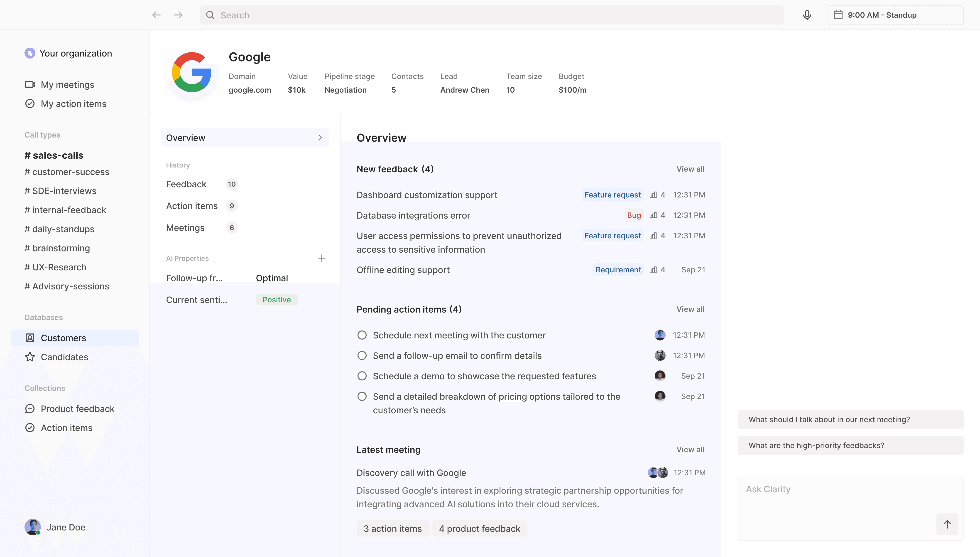This screenshot has height=557, width=980.
Task: Click priority bars icon for Database integrations error
Action: point(654,215)
